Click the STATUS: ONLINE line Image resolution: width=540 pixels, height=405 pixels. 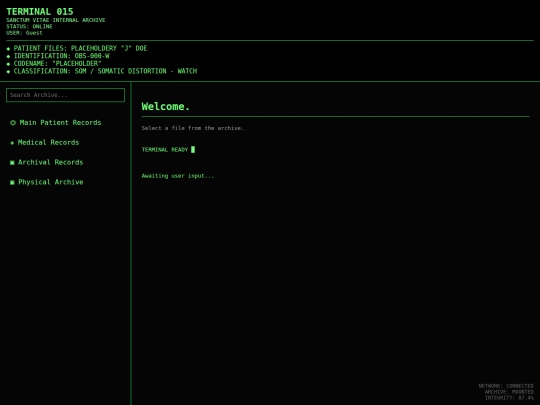[x=29, y=26]
